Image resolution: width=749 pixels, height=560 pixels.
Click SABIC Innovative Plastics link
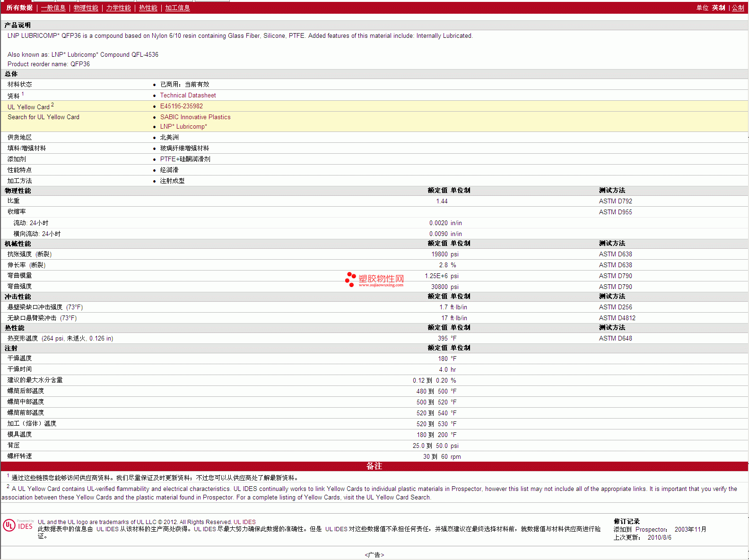click(195, 117)
